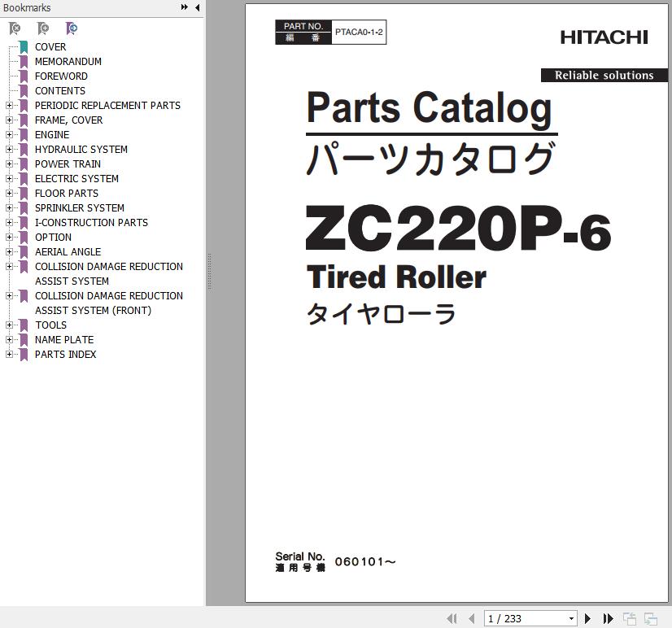Expand the OPTION bookmark node

click(x=9, y=237)
